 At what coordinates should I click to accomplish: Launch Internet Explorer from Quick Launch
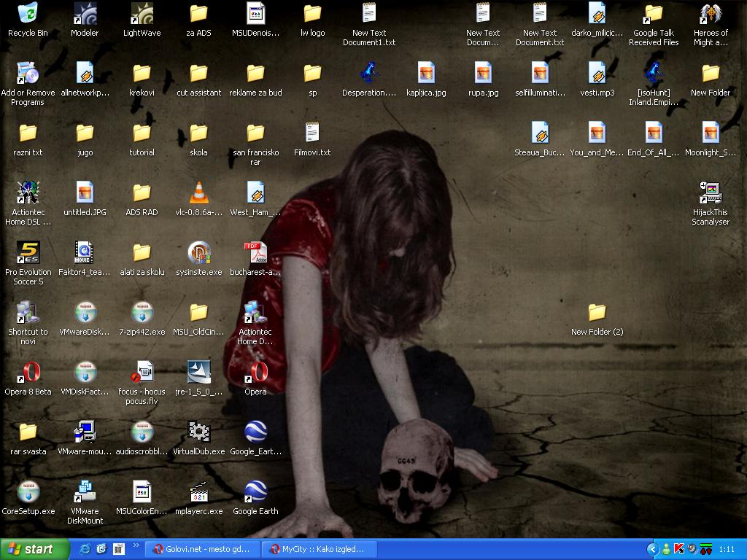(85, 549)
